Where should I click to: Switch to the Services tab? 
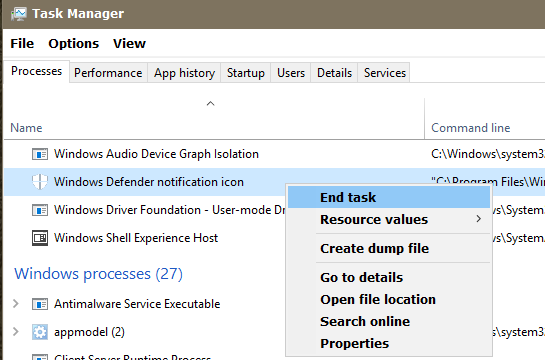(385, 73)
